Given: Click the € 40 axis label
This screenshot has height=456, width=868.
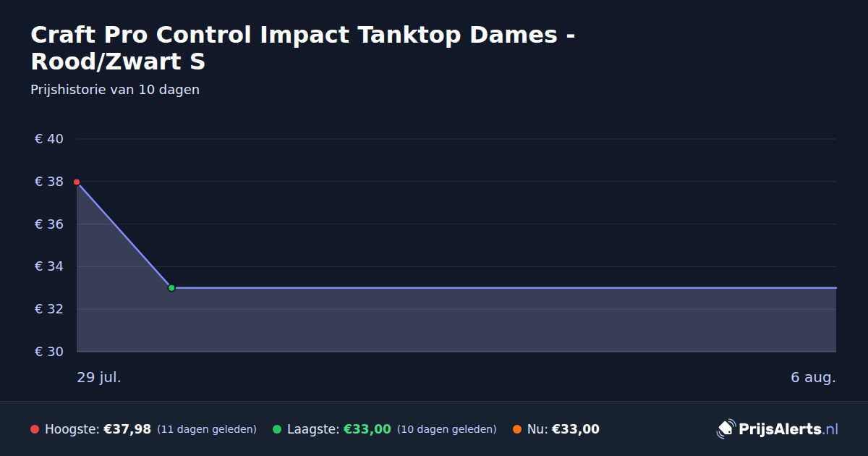Looking at the screenshot, I should 49,139.
